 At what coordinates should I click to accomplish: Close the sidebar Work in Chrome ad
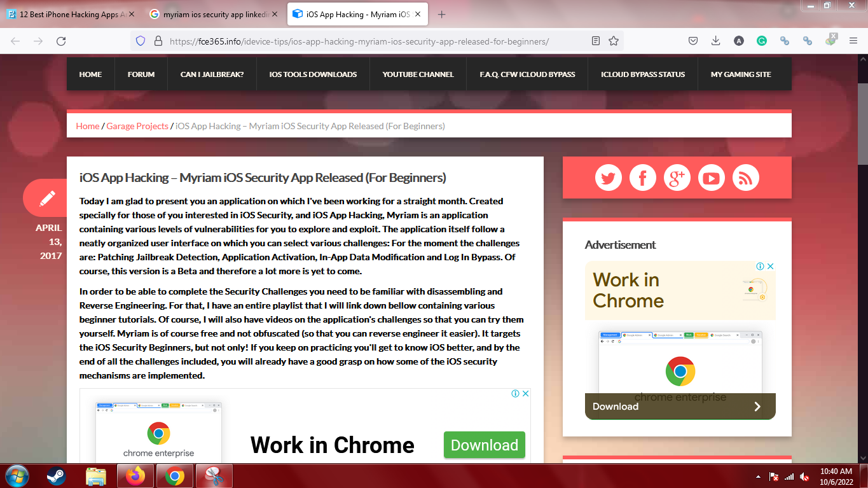pyautogui.click(x=770, y=267)
